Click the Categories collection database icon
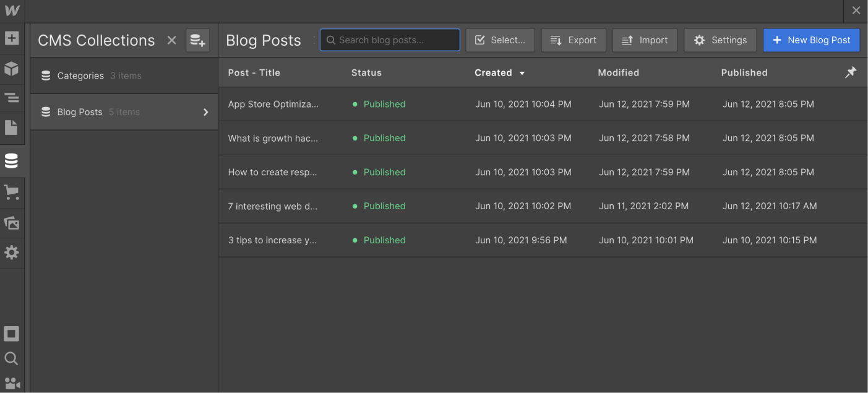The width and height of the screenshot is (868, 393). [x=46, y=76]
